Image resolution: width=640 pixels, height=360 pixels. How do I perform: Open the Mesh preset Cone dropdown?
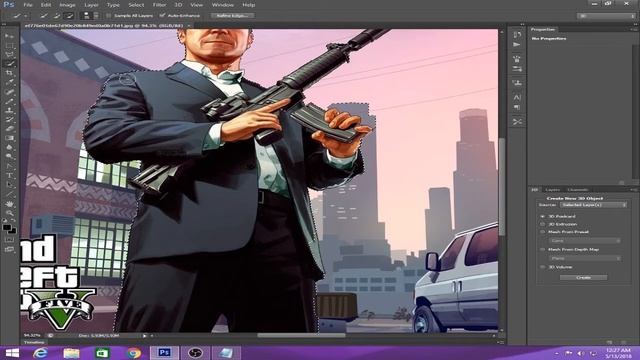coord(584,241)
